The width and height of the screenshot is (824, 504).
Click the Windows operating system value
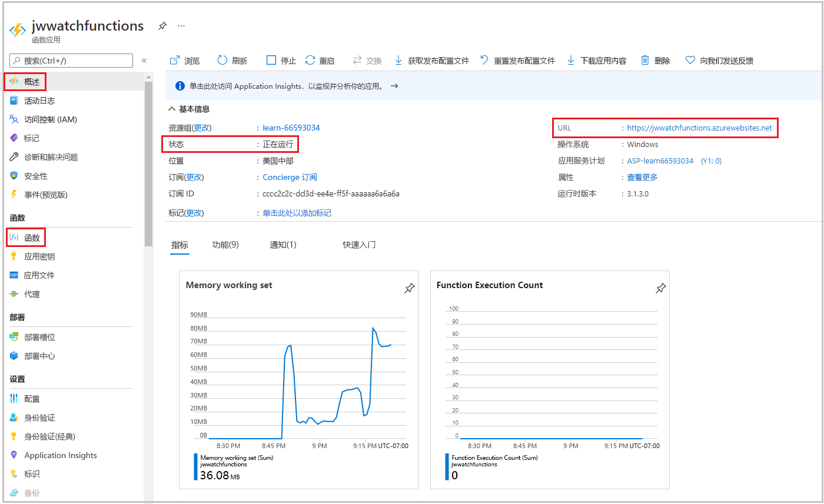[643, 144]
